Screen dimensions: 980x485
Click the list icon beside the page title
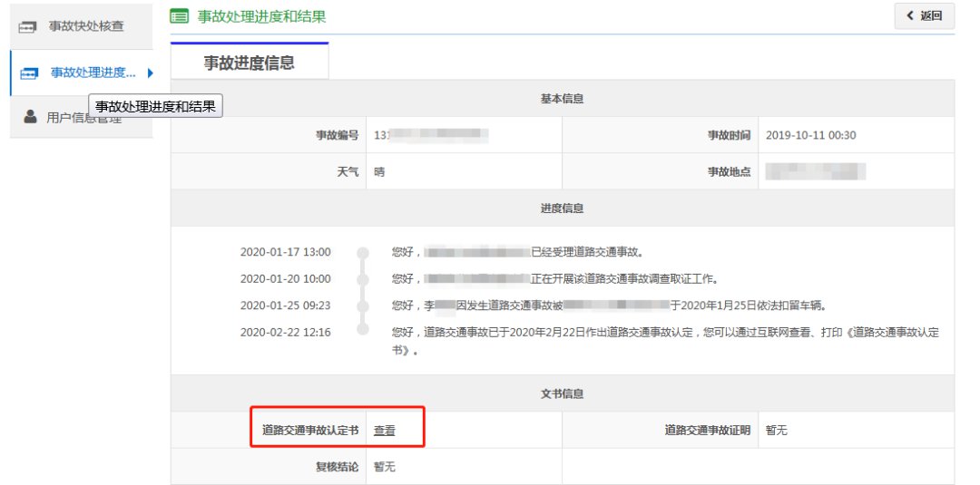[180, 16]
